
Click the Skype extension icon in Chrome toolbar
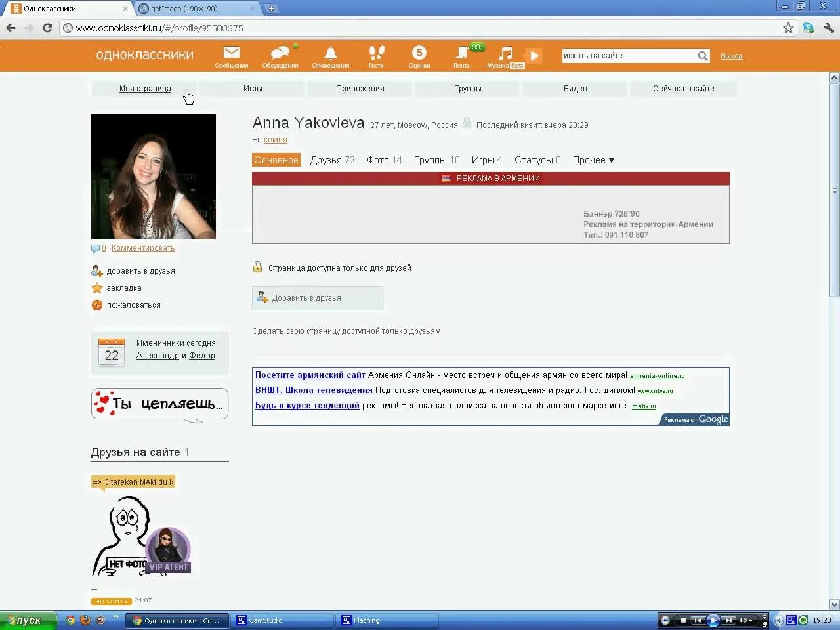tap(808, 28)
